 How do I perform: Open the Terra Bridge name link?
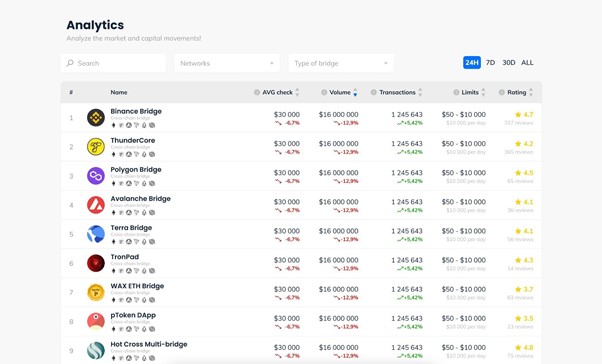click(131, 228)
